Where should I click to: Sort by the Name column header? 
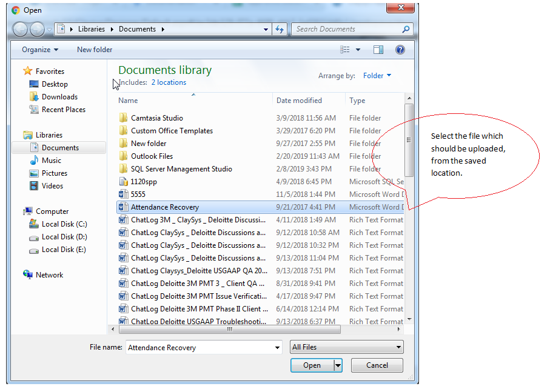[195, 101]
